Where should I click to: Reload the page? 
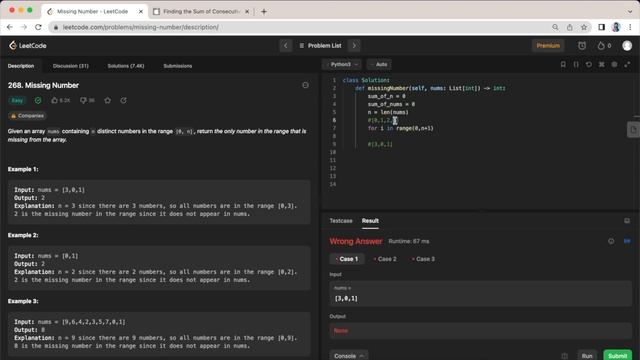38,27
